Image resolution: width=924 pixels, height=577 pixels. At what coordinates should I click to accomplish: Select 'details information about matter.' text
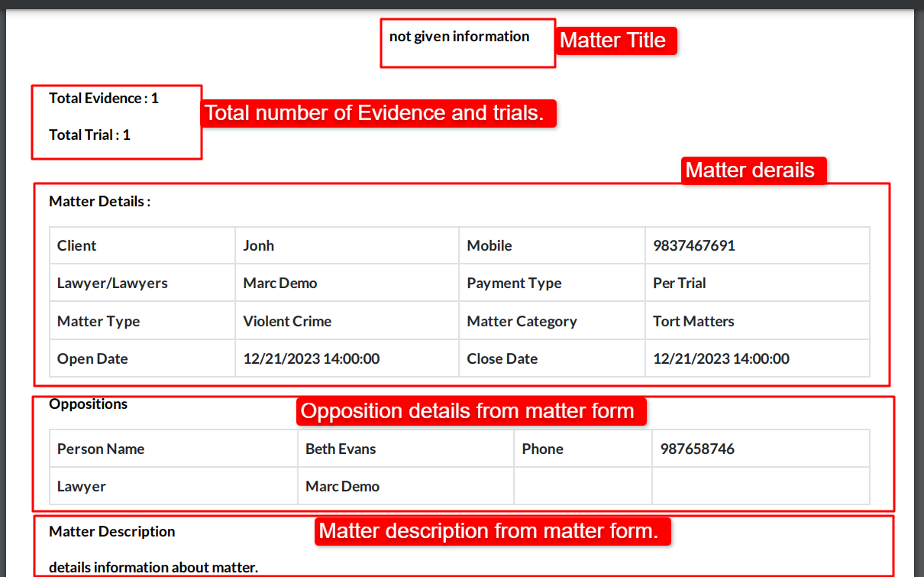coord(153,567)
